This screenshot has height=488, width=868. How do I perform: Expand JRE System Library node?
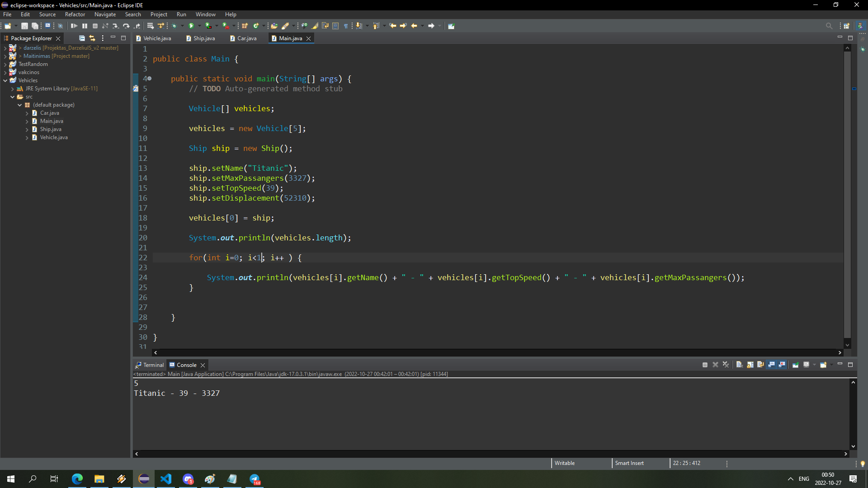pyautogui.click(x=12, y=89)
